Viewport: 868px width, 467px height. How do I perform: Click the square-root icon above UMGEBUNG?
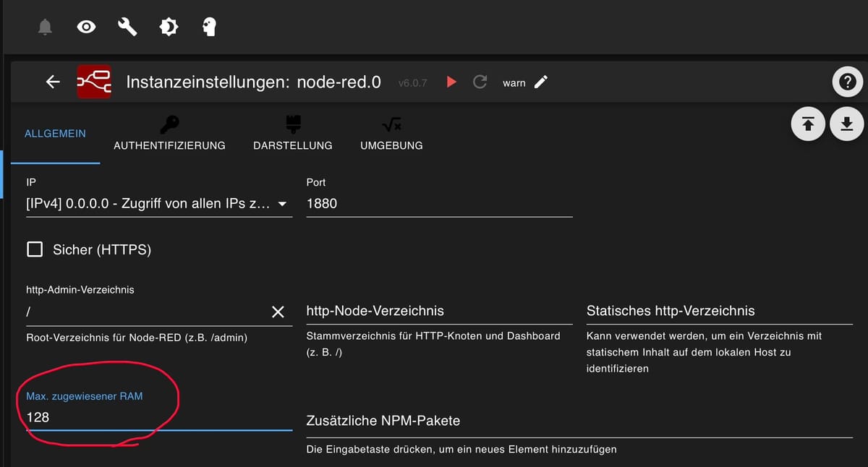[x=391, y=125]
